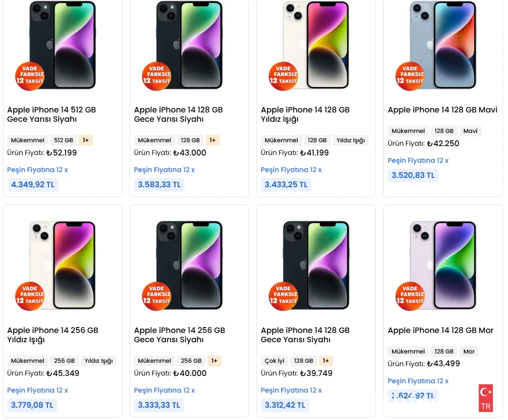Screen dimensions: 508x420
Task: Click the Yıldız Işığı tag on iPhone 14 128 GB
Action: click(x=350, y=140)
